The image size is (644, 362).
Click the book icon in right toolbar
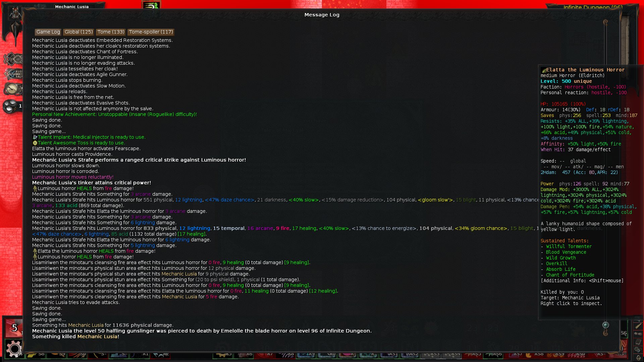pos(638,342)
